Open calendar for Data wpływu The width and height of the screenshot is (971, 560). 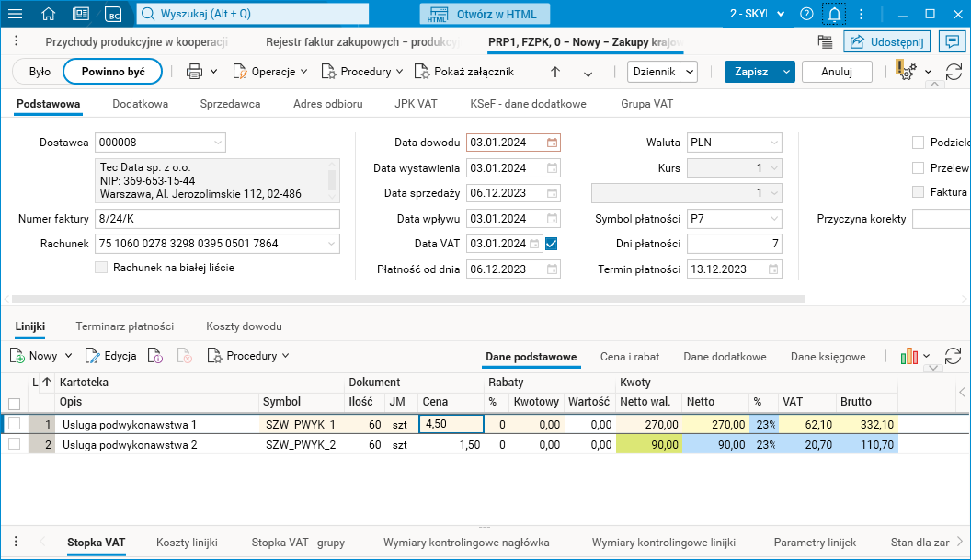(x=553, y=219)
